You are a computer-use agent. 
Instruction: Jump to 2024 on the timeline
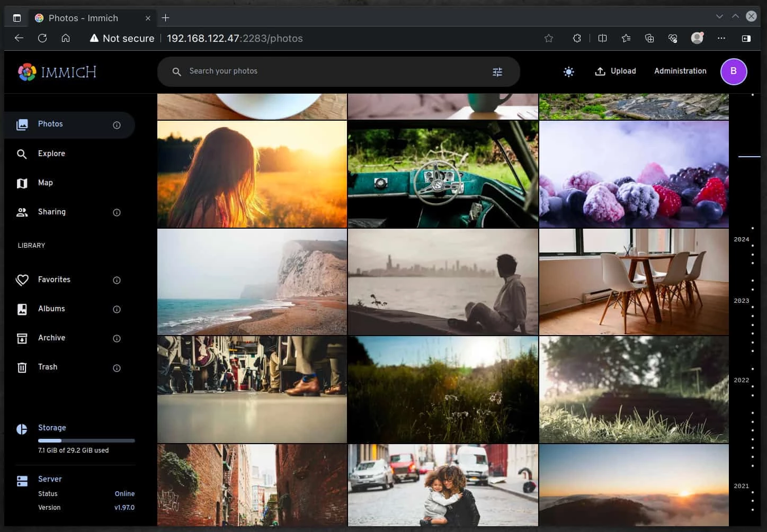click(x=742, y=239)
